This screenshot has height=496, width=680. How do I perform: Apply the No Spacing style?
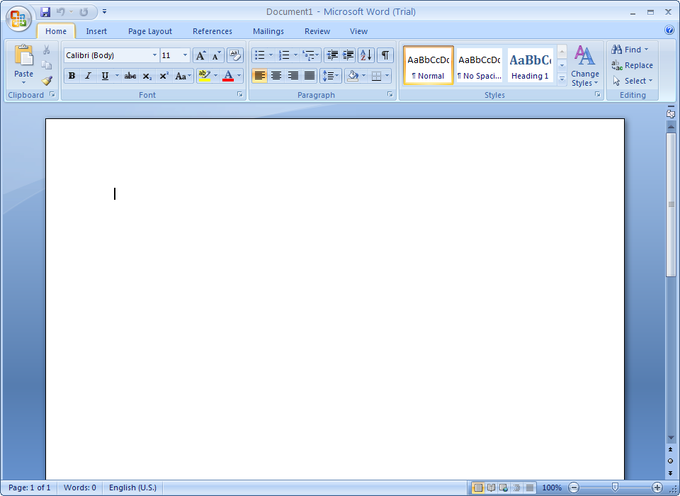tap(479, 65)
